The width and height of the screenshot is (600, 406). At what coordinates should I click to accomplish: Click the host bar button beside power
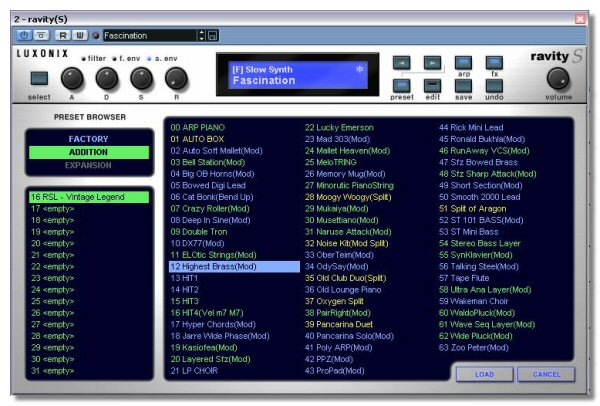tap(41, 36)
